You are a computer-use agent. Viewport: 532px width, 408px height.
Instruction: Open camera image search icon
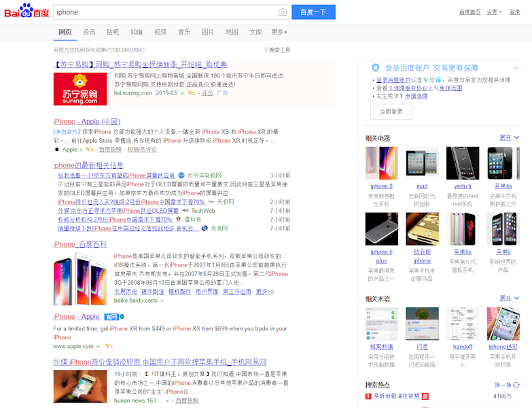pos(282,12)
